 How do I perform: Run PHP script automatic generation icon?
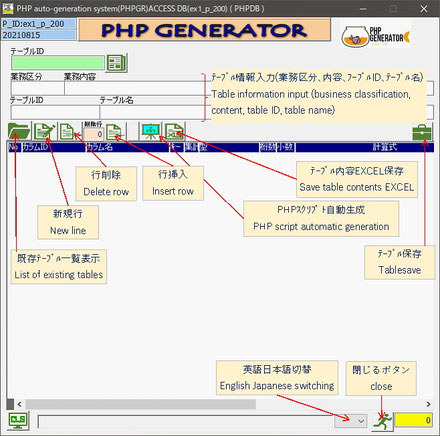(x=150, y=132)
